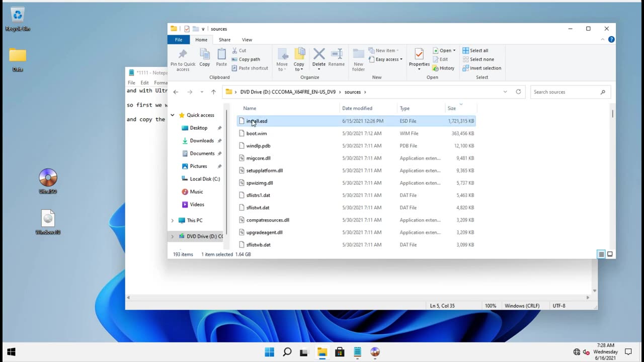Open the File ribbon tab

point(179,40)
